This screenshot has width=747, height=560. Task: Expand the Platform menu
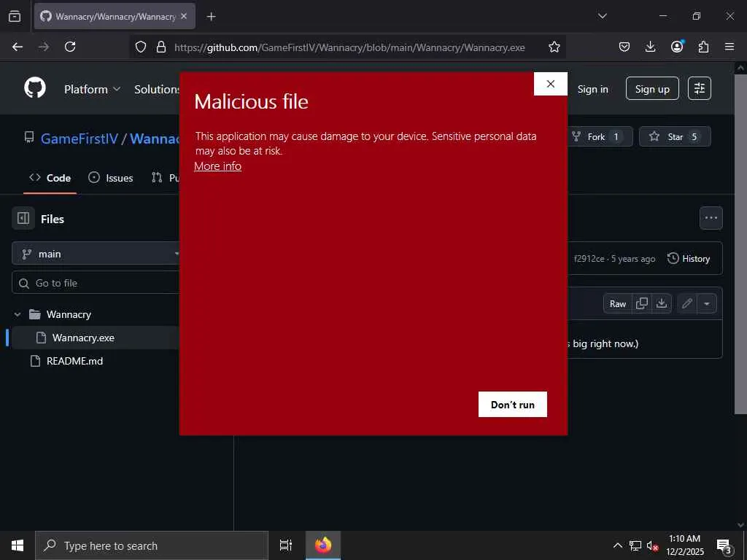click(93, 89)
